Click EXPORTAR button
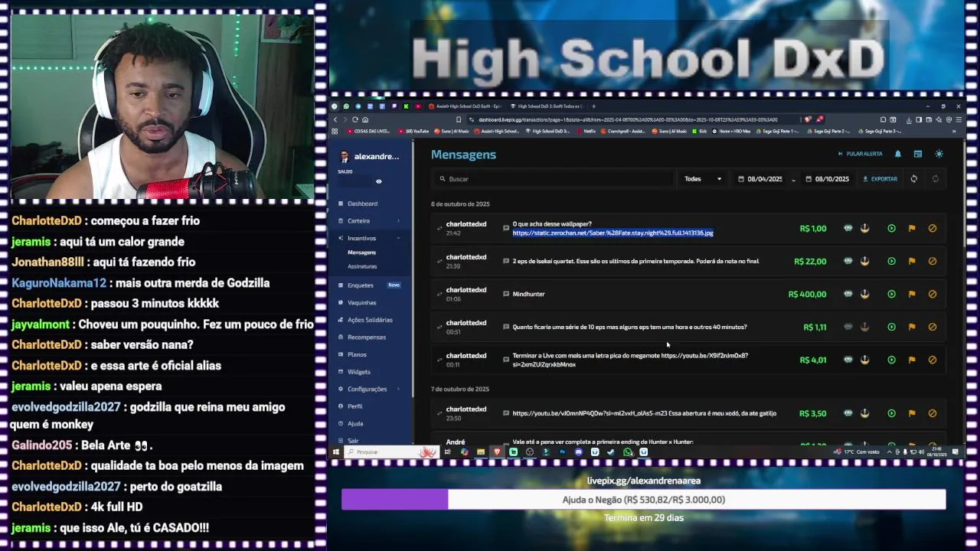Viewport: 980px width, 551px height. point(880,178)
